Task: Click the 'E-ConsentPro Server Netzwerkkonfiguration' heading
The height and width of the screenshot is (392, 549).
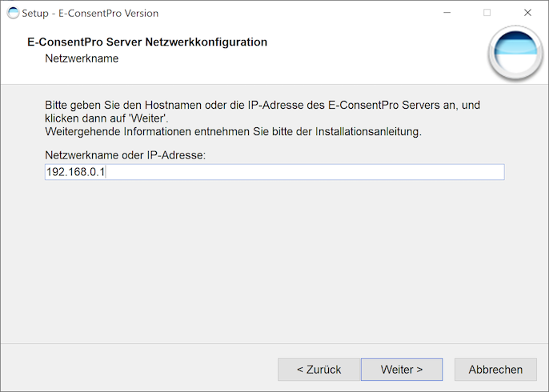Action: [147, 42]
